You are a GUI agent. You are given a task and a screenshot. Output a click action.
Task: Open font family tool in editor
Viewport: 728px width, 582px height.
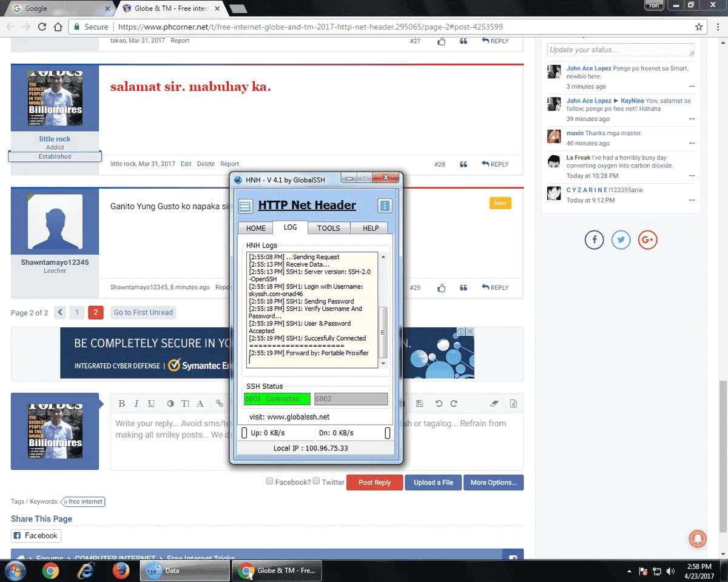pos(200,403)
